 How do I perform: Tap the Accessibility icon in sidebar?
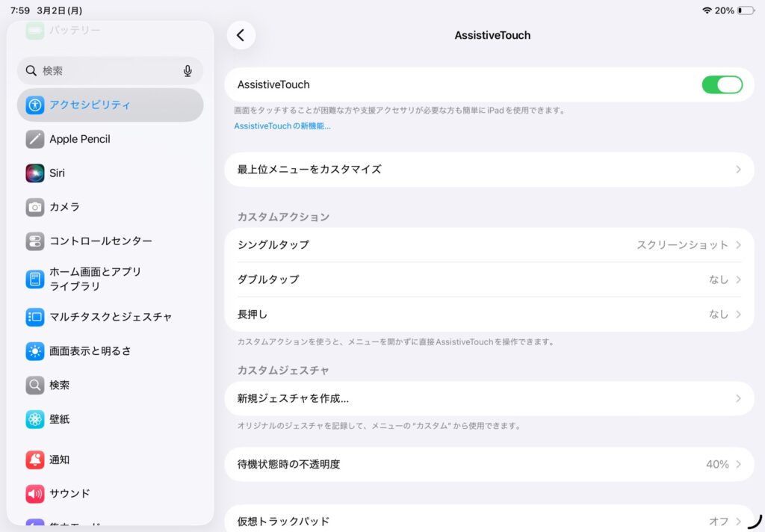[35, 105]
